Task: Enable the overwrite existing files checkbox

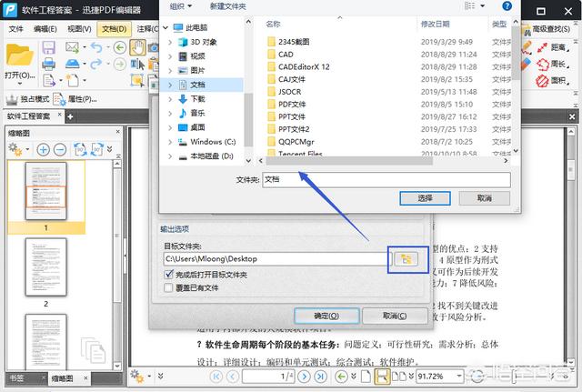Action: (x=168, y=287)
